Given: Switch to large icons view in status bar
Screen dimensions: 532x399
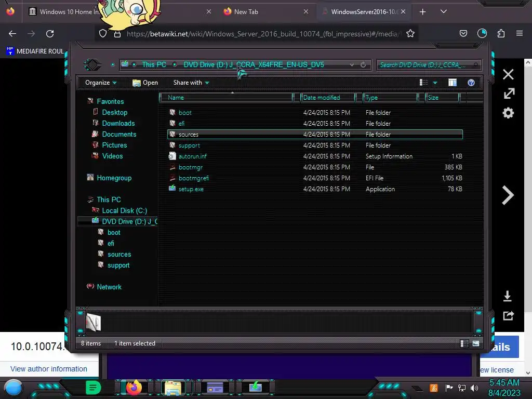Looking at the screenshot, I should [x=476, y=343].
